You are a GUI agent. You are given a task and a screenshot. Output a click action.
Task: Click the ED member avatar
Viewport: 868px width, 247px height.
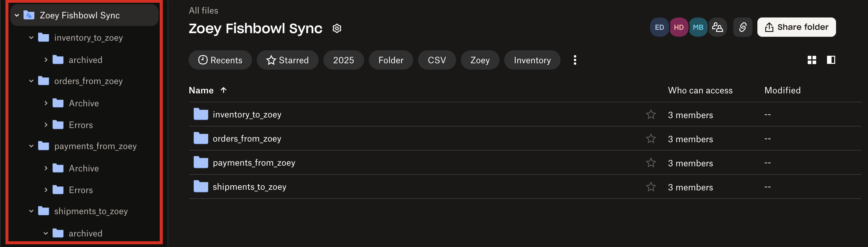click(659, 27)
